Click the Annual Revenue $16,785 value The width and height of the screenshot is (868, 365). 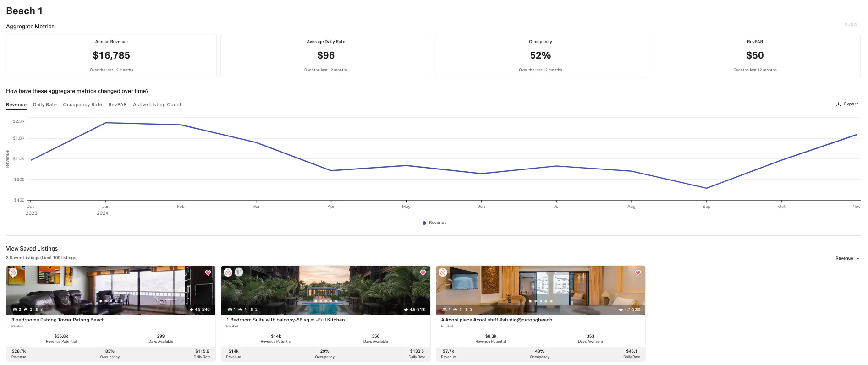(x=111, y=55)
